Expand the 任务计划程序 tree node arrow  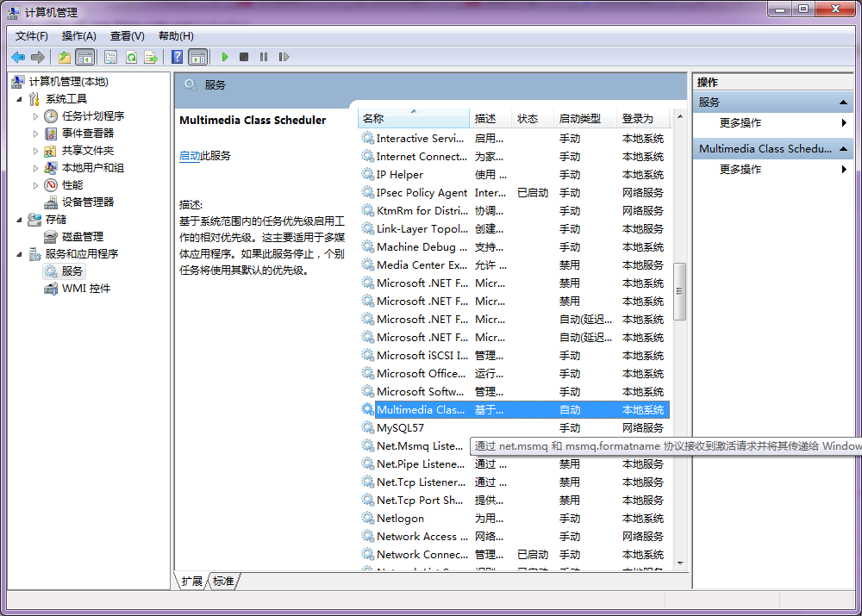(35, 116)
